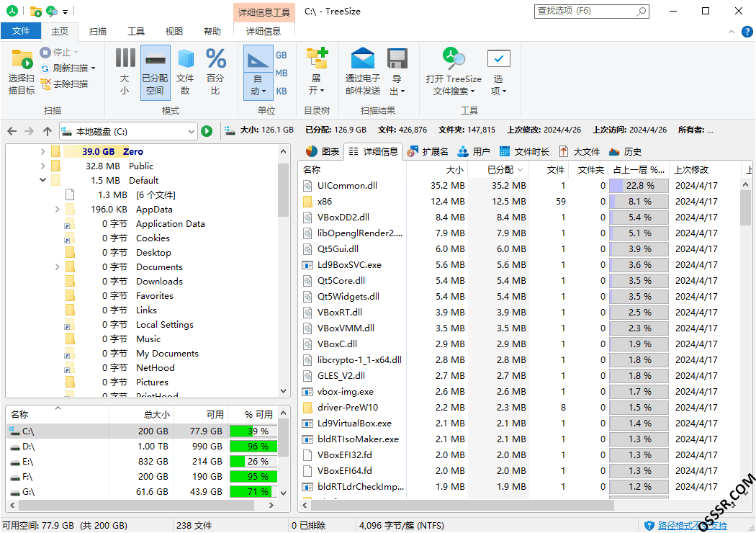Click the 选择扫描目标 folder icon
The width and height of the screenshot is (756, 533).
[x=22, y=59]
